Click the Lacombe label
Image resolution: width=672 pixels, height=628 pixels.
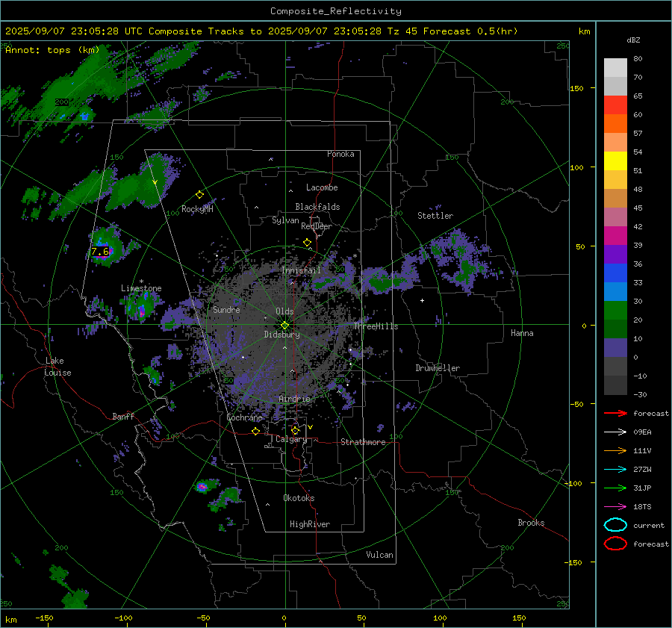pyautogui.click(x=322, y=187)
